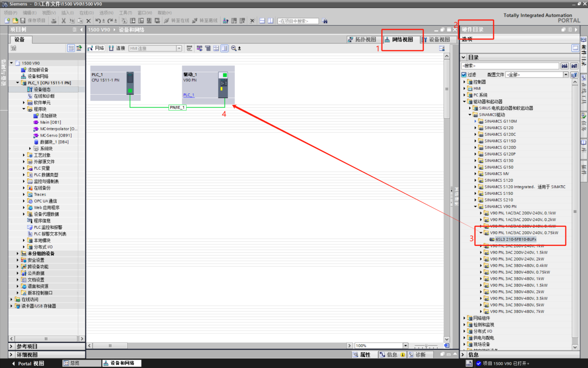Switch to 拓扑视图 topology view tab
The image size is (588, 368).
tap(362, 39)
